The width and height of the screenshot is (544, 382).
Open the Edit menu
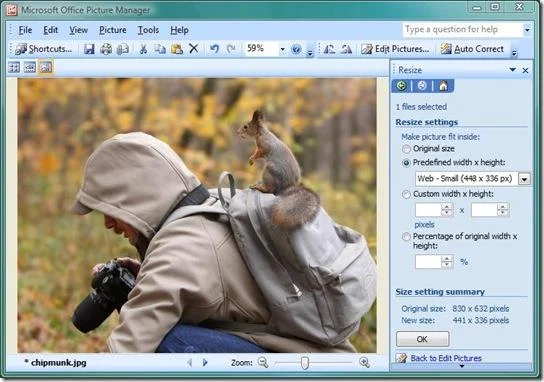tap(51, 31)
